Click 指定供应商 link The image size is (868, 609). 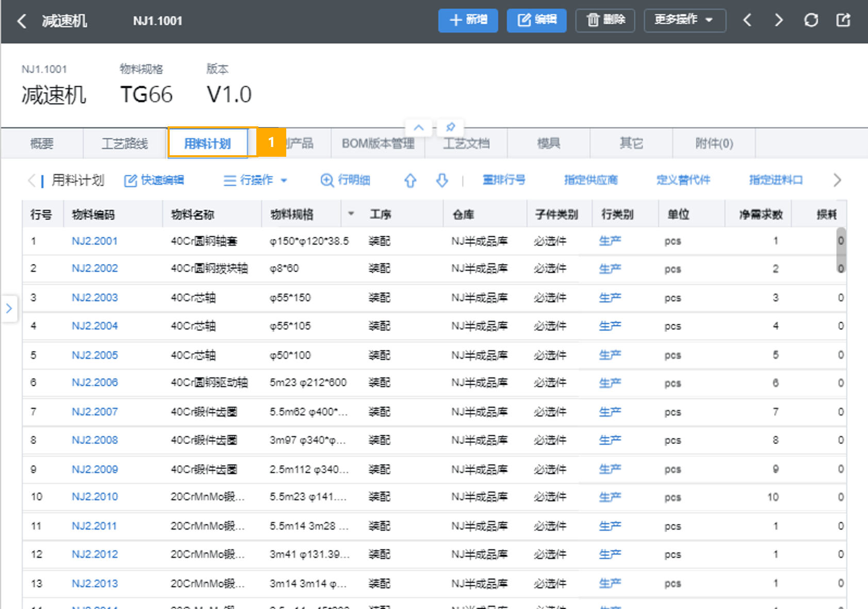tap(591, 180)
